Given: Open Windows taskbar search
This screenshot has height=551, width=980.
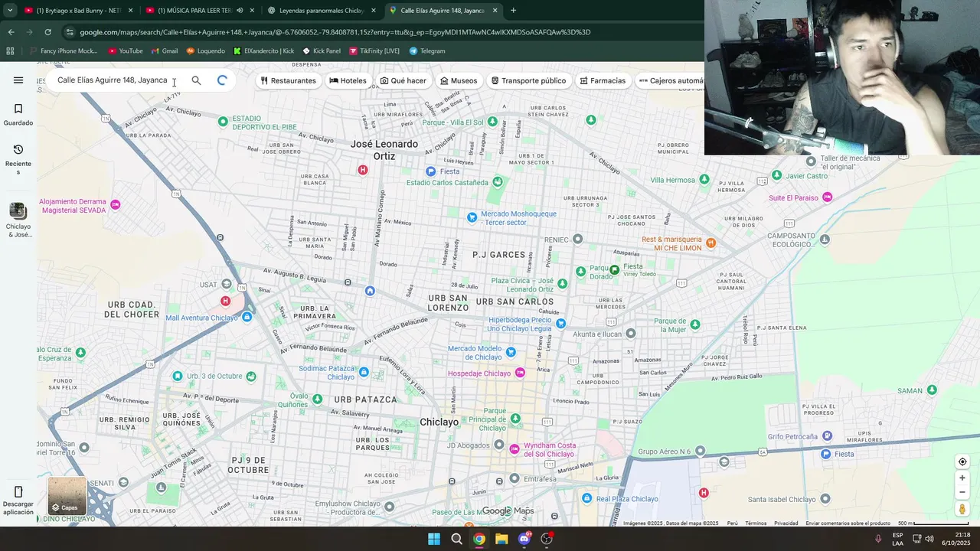Looking at the screenshot, I should [x=456, y=539].
